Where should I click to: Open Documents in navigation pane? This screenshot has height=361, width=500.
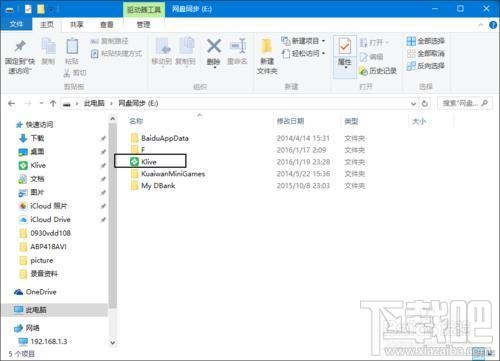32,179
